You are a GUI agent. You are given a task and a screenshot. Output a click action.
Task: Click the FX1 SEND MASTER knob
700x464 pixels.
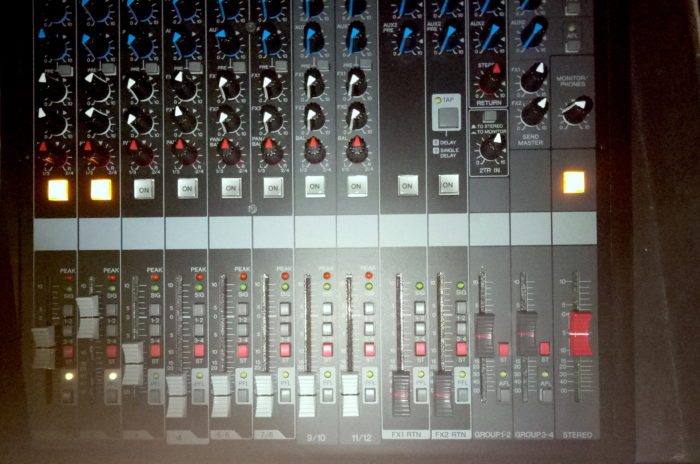(534, 77)
